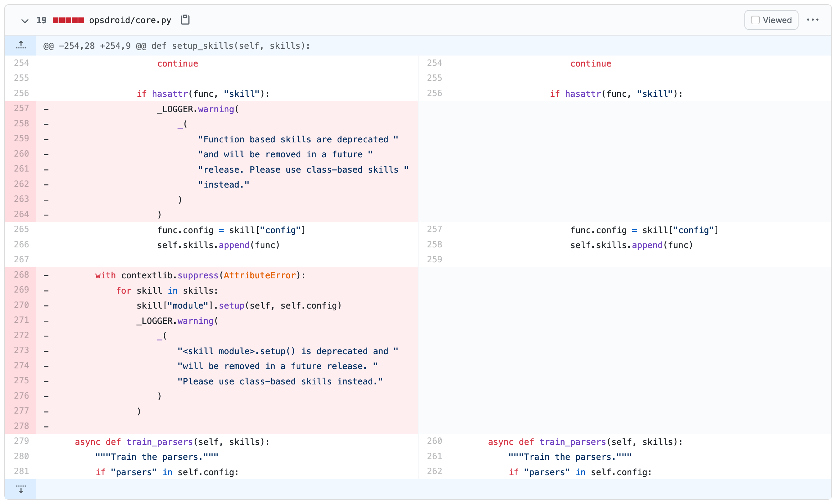Click the 19 changes count
This screenshot has width=837, height=504.
click(41, 20)
